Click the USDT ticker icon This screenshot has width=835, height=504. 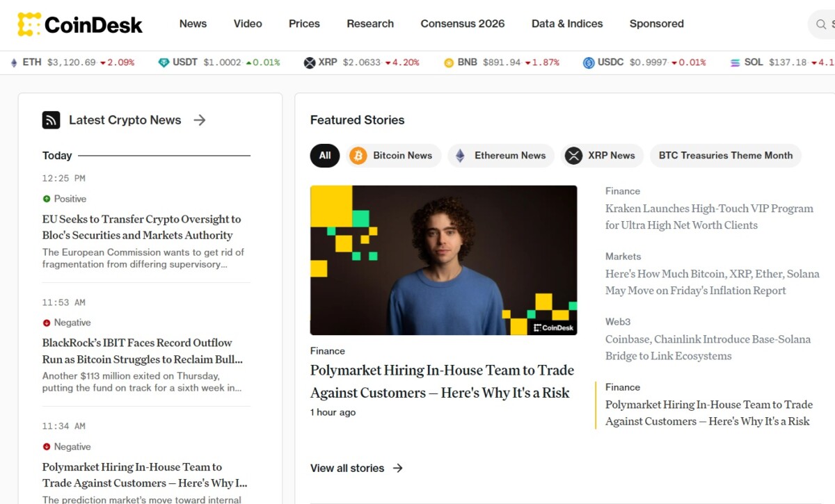pos(164,63)
